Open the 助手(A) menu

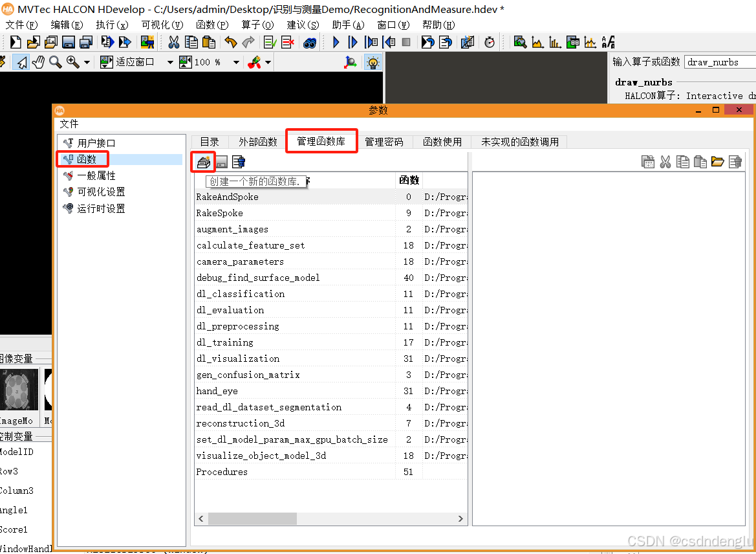[x=348, y=25]
